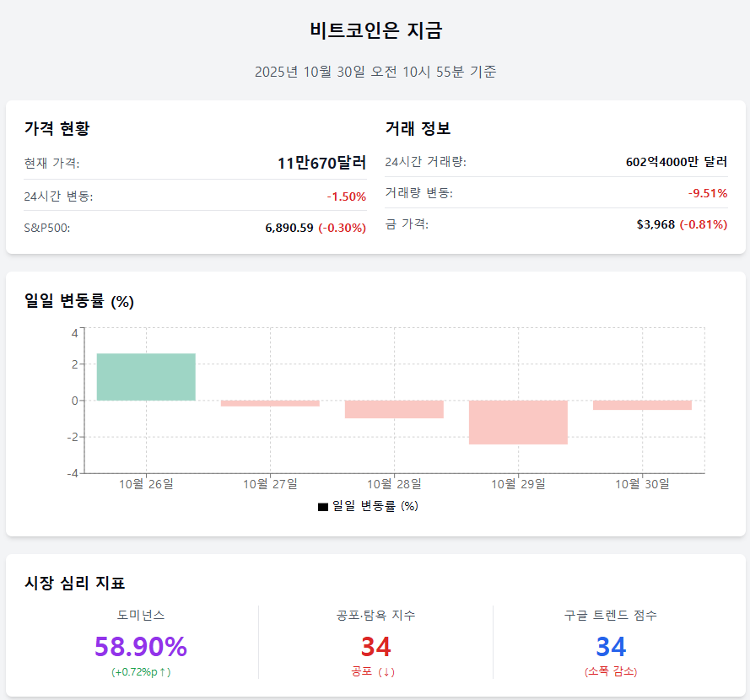Click the black legend square for 일일 변동률

tap(322, 507)
